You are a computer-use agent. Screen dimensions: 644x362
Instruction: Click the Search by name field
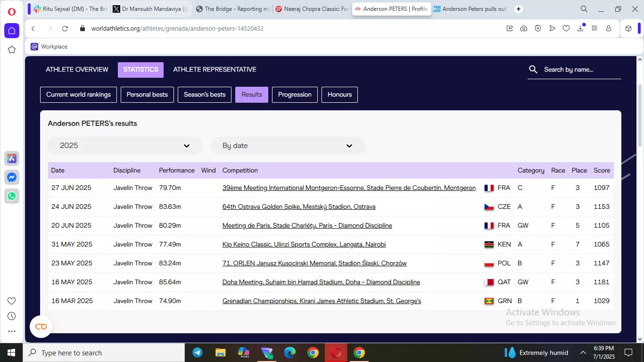tap(580, 69)
